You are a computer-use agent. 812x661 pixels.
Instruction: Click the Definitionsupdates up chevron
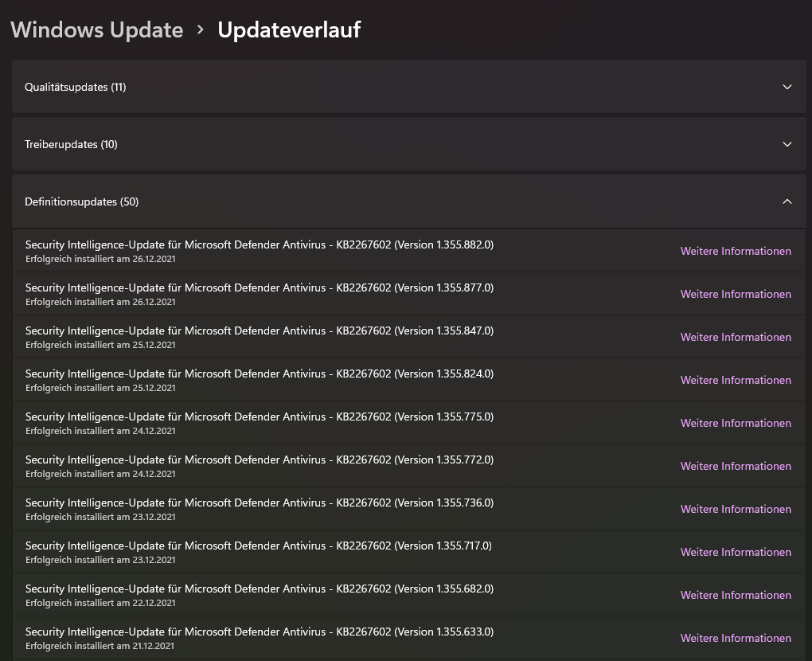pyautogui.click(x=787, y=201)
